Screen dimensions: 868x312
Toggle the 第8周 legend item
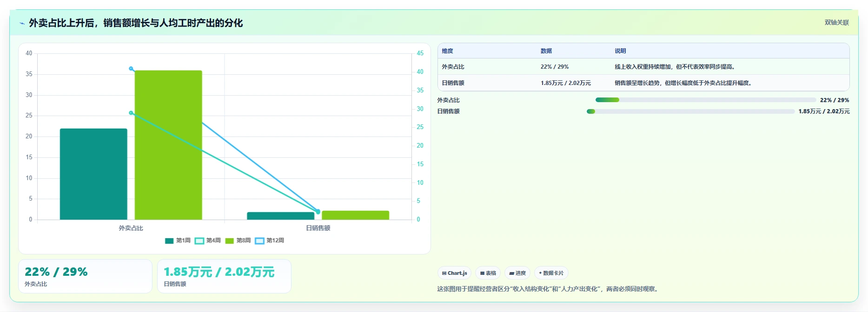[238, 240]
